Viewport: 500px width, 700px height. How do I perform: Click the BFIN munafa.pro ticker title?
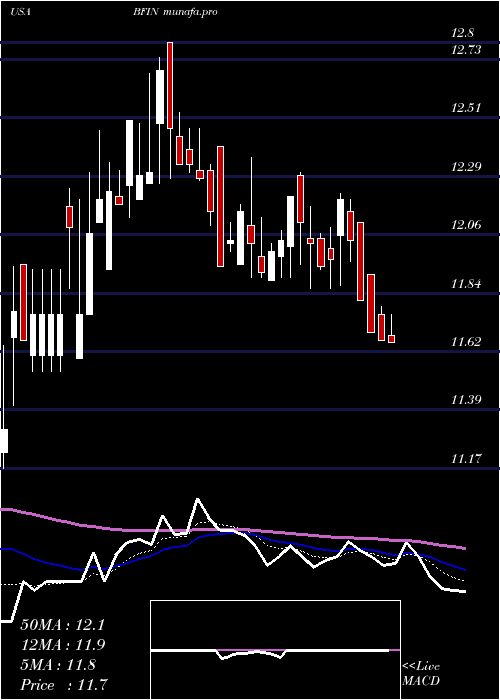tap(175, 12)
